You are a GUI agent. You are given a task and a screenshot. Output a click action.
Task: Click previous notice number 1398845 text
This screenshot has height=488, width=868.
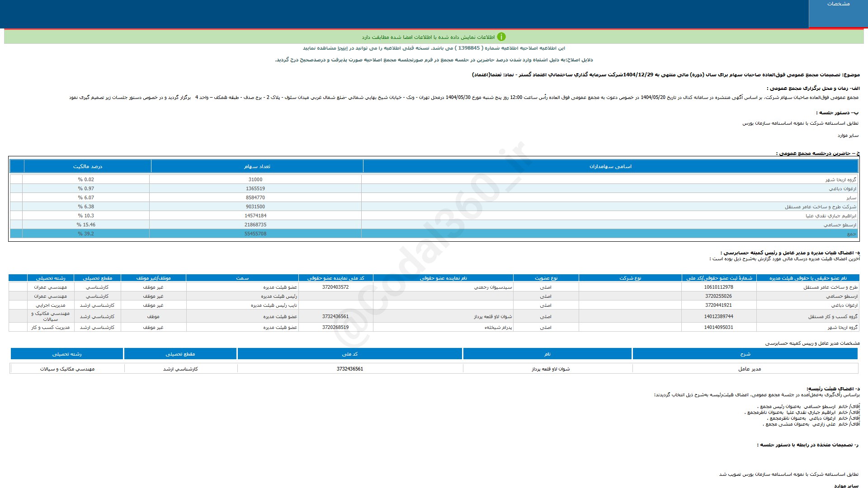tap(468, 48)
